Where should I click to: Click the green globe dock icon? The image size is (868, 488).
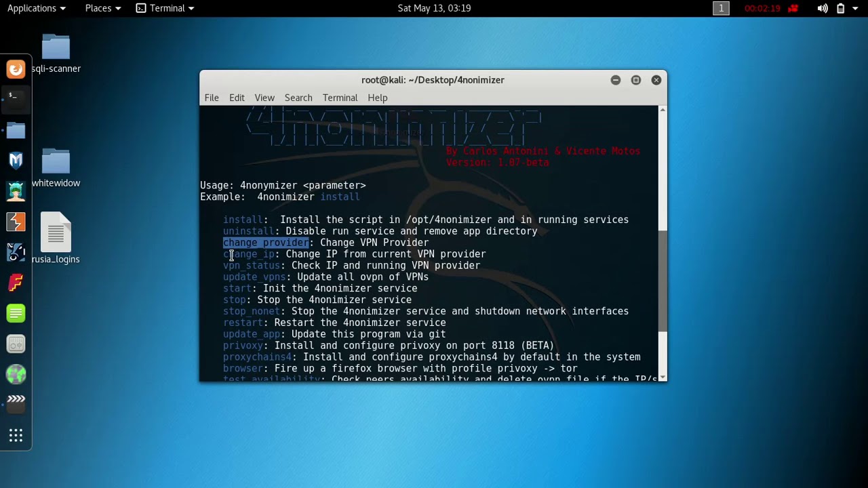16,374
